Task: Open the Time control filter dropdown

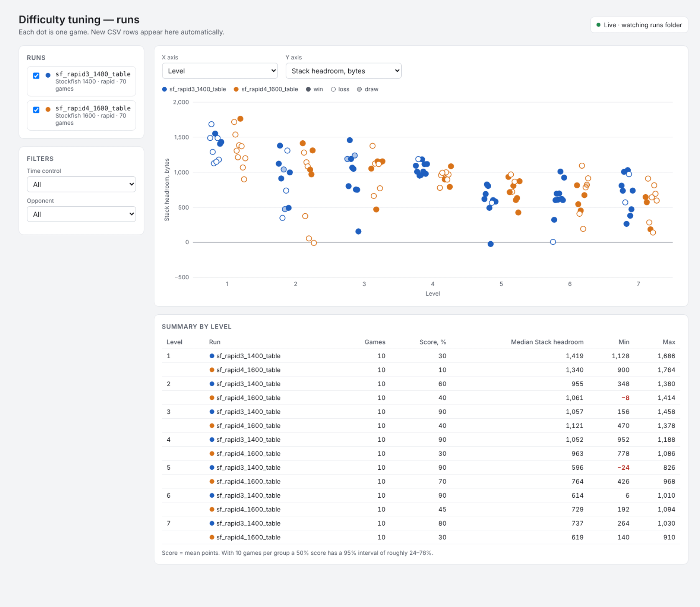Action: coord(81,184)
